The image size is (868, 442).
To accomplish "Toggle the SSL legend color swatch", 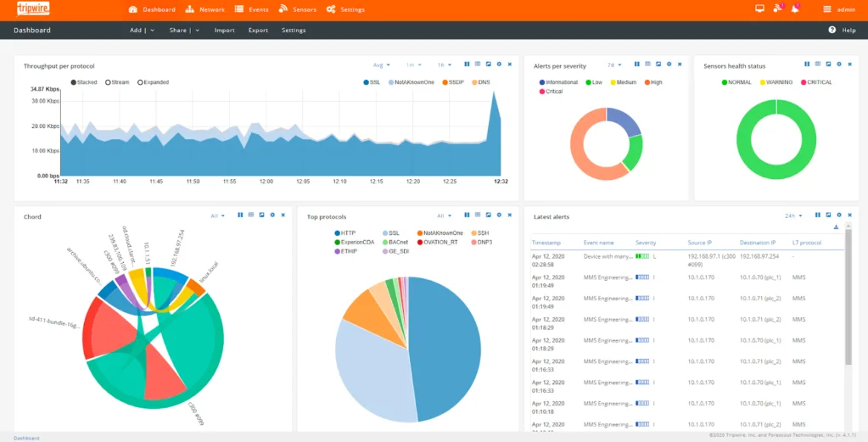I will 365,82.
